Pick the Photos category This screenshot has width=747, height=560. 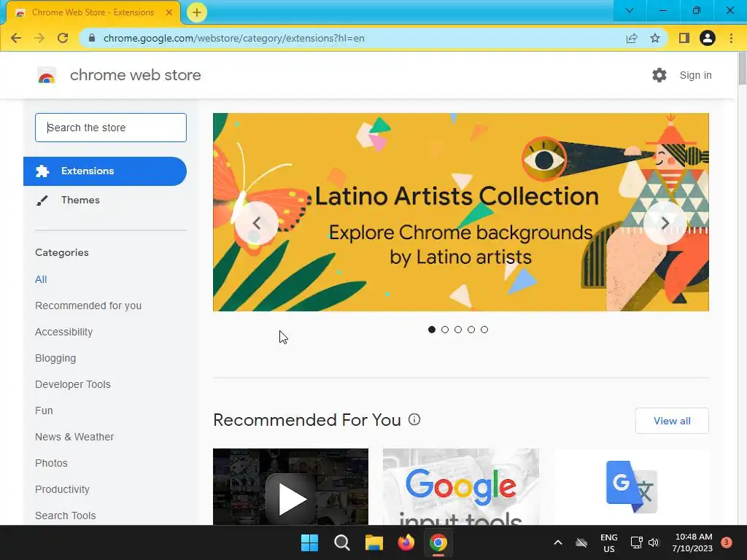[52, 463]
